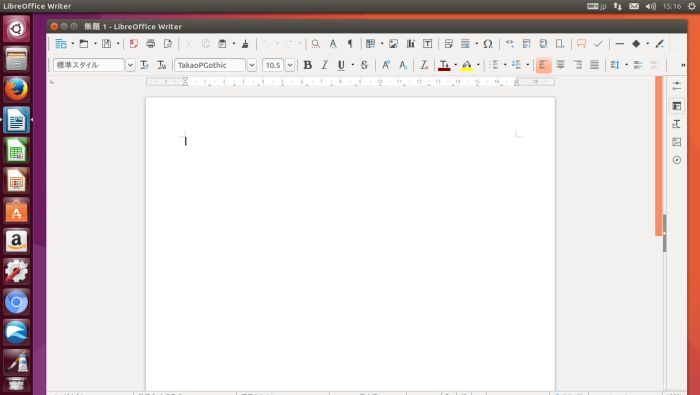The width and height of the screenshot is (700, 395).
Task: Select basic shapes diamond icon
Action: click(x=637, y=44)
